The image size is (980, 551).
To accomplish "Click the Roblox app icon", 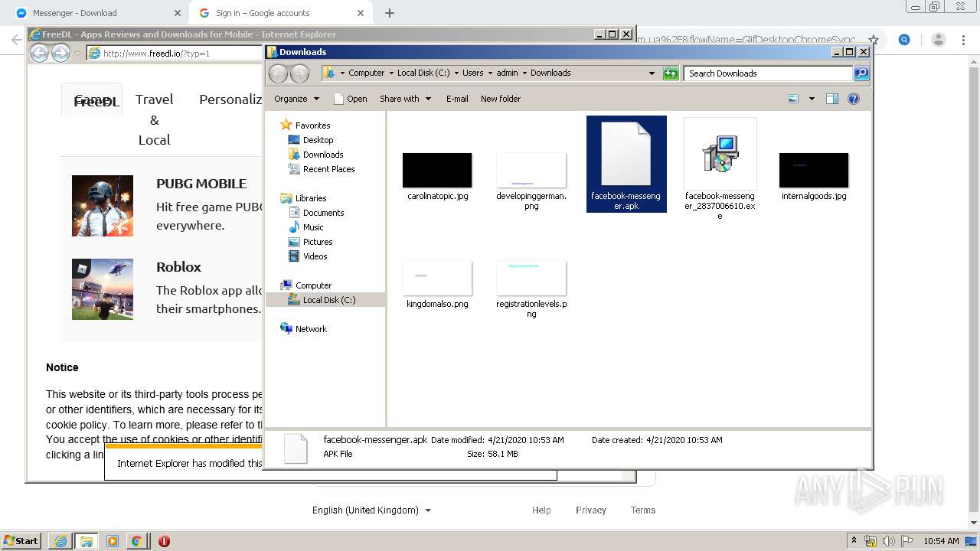I will (103, 289).
